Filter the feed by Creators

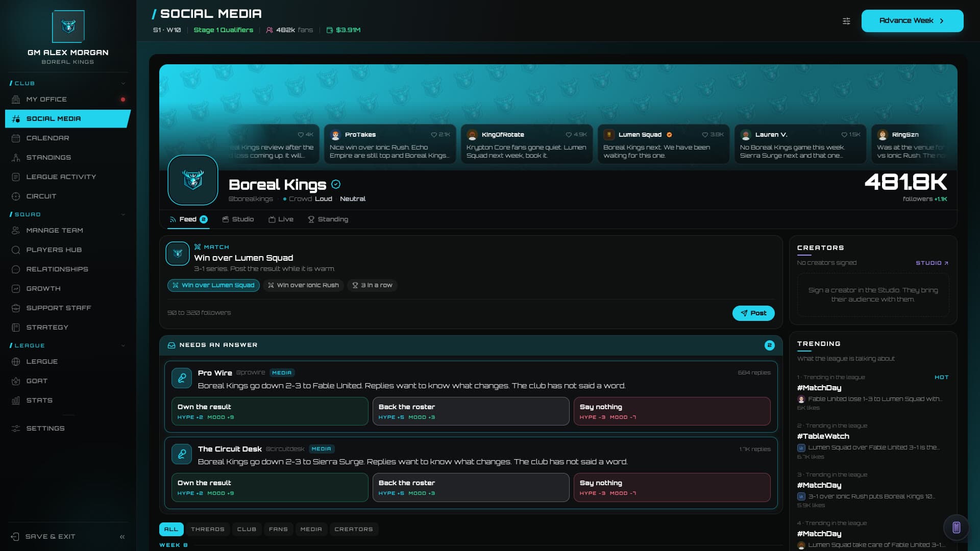coord(354,529)
